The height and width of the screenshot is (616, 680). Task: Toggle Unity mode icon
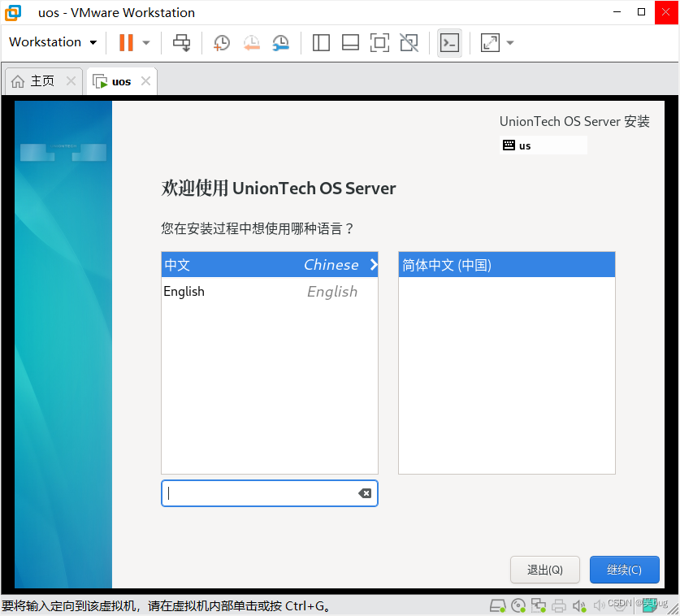(409, 42)
